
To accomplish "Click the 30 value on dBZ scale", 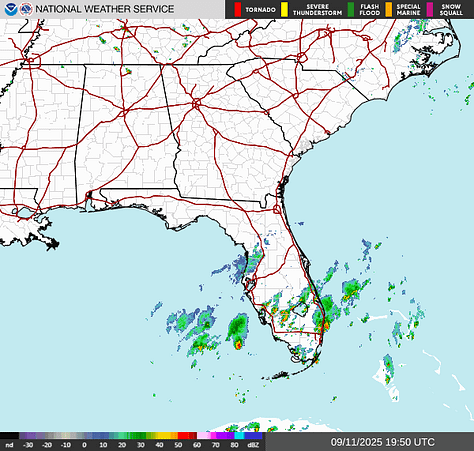I will (141, 445).
